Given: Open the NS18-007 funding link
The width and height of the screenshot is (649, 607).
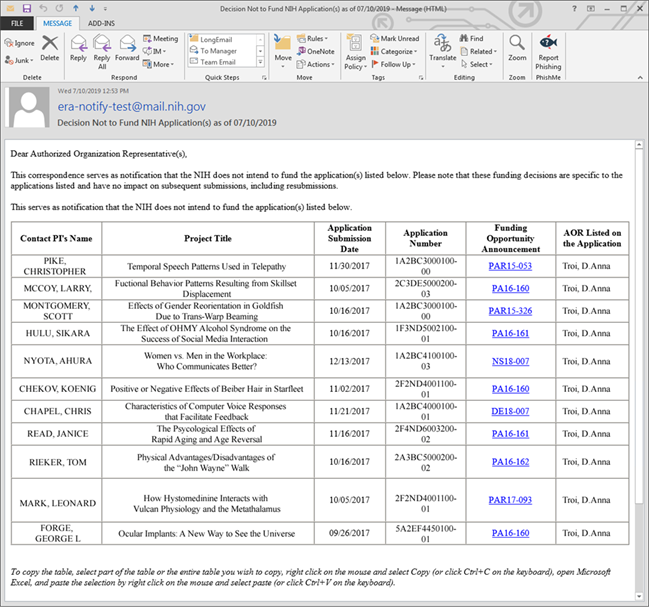Looking at the screenshot, I should coord(510,361).
